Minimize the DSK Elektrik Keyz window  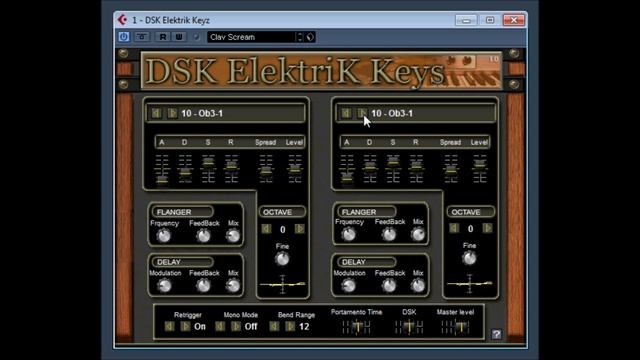[466, 20]
